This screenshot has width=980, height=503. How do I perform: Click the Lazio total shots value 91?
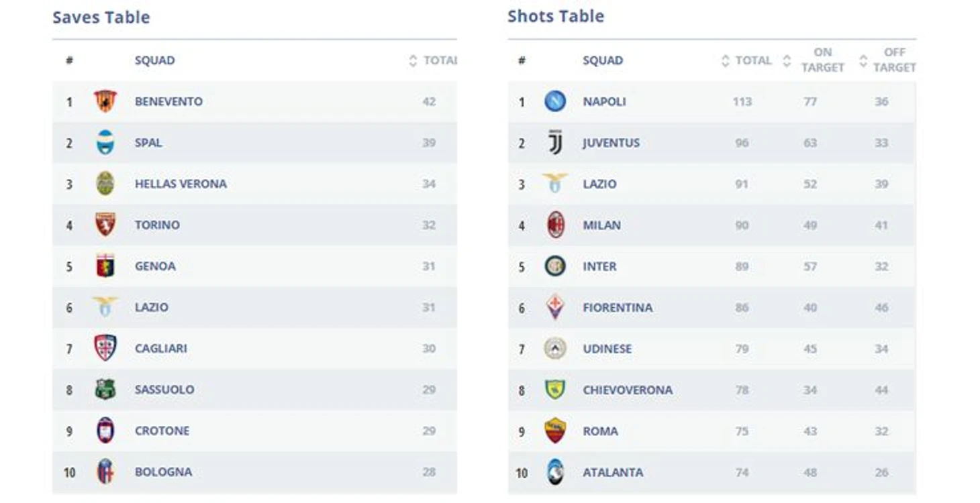742,183
